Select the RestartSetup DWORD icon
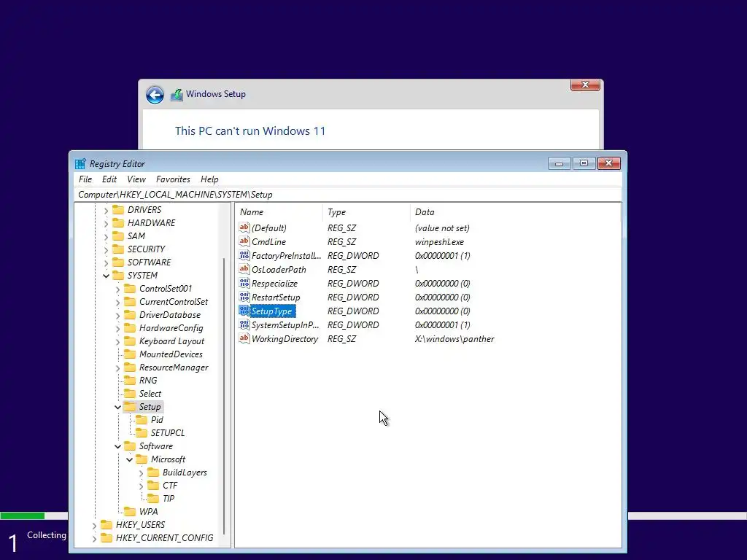 244,297
